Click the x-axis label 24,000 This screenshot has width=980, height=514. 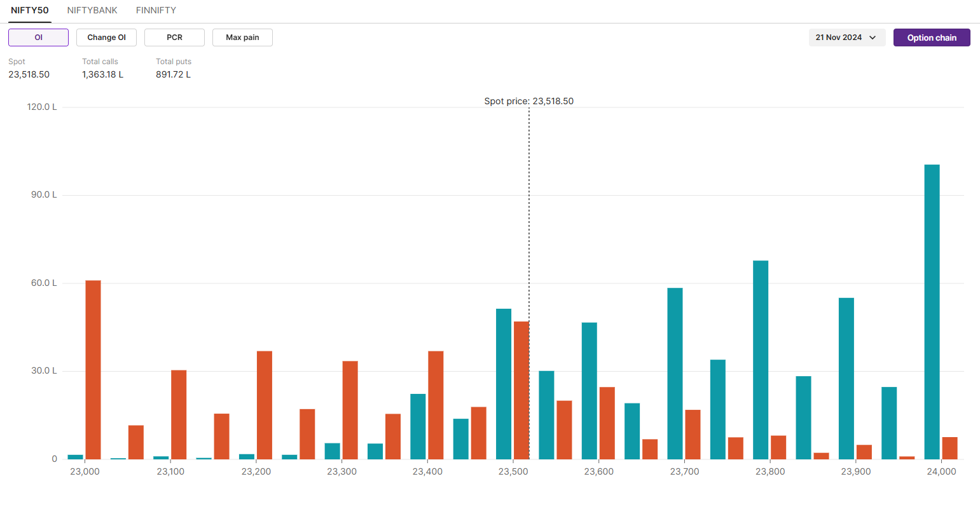pos(941,471)
